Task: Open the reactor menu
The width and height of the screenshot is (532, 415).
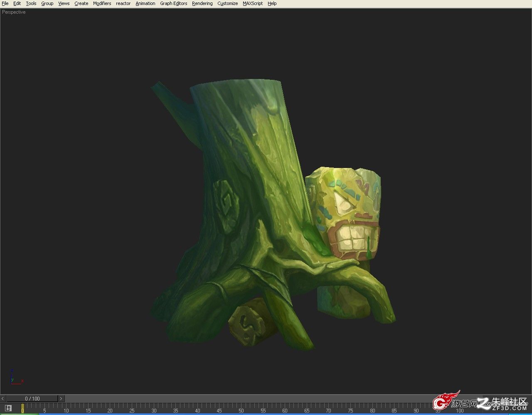Action: click(123, 3)
